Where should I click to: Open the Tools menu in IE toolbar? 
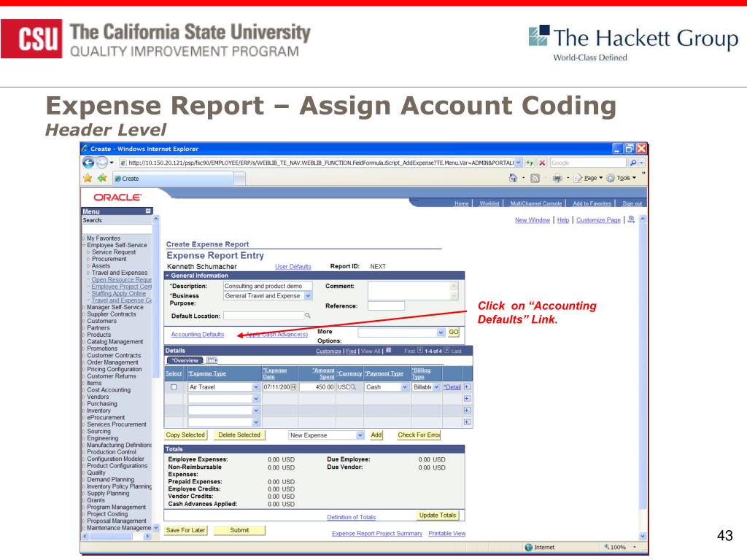(622, 178)
